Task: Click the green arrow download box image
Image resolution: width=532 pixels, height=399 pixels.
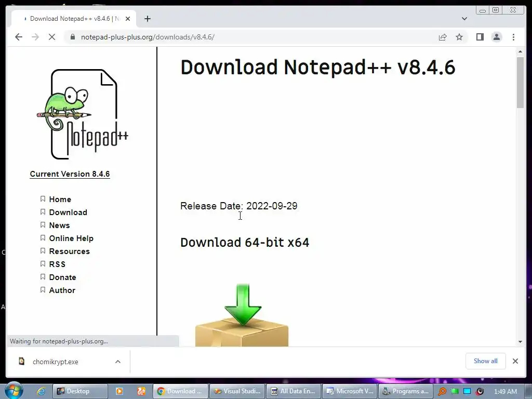Action: pyautogui.click(x=242, y=315)
